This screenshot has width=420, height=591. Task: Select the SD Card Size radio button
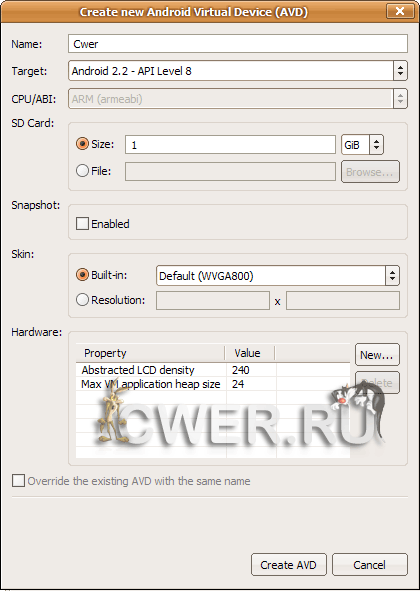[x=82, y=144]
